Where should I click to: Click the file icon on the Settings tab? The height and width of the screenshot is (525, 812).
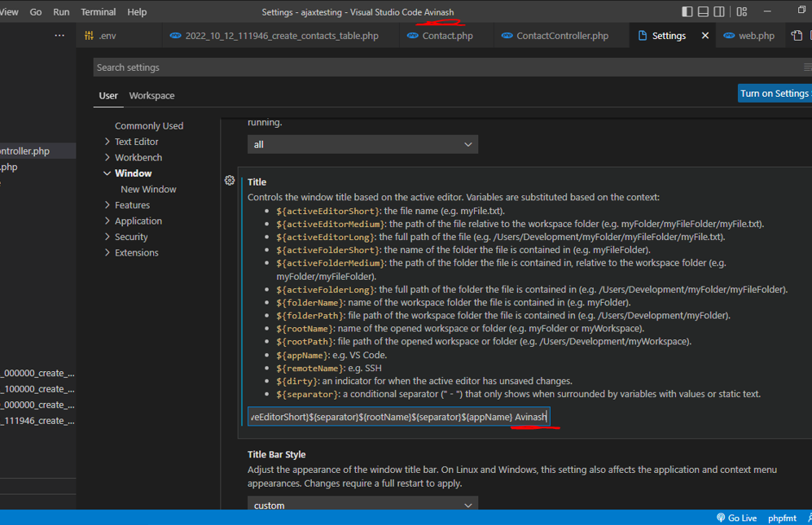[x=643, y=36]
